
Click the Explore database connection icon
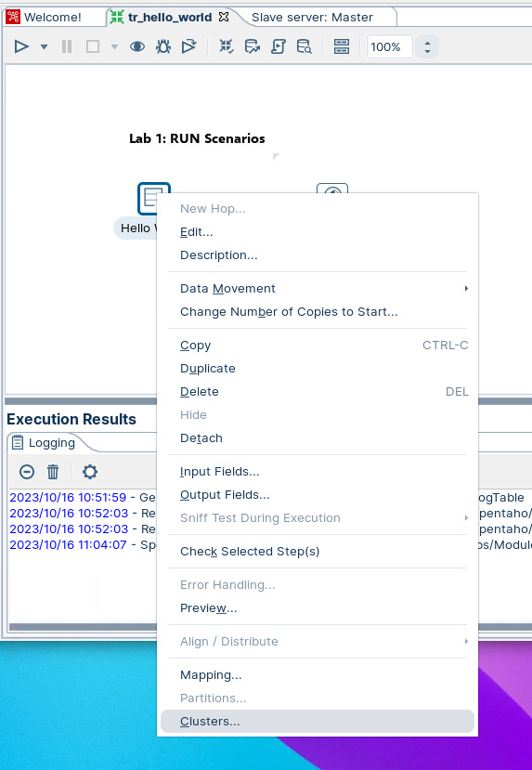305,46
